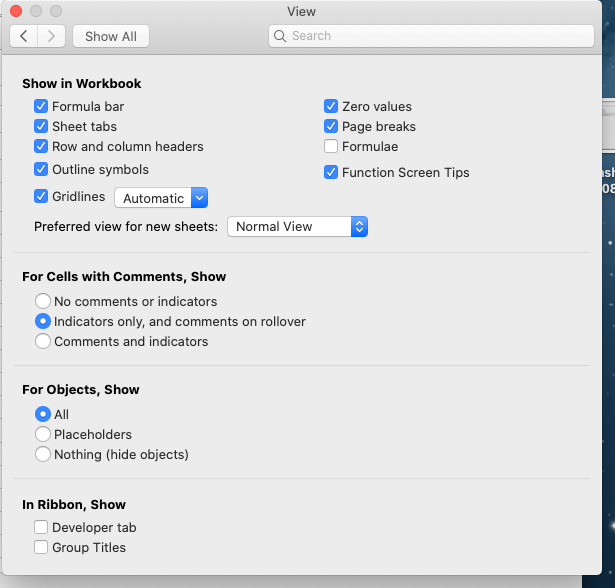Open the Gridlines color Automatic dropdown
This screenshot has width=615, height=588.
[x=161, y=198]
